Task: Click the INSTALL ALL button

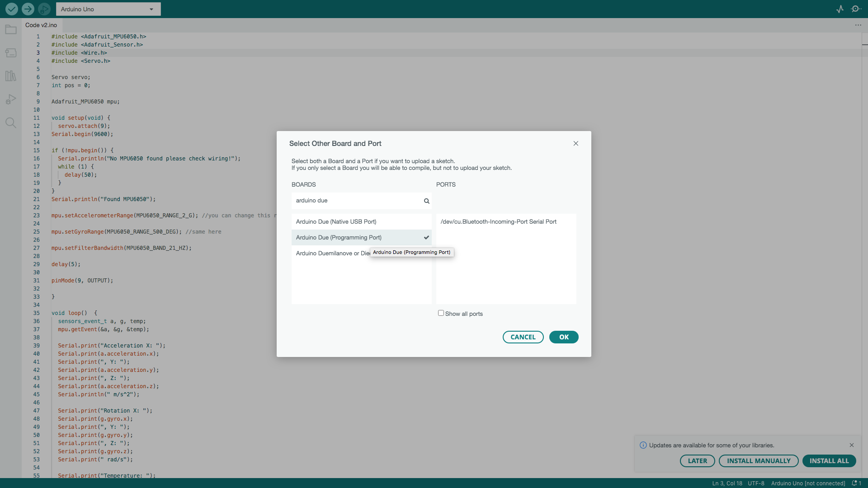Action: tap(831, 460)
